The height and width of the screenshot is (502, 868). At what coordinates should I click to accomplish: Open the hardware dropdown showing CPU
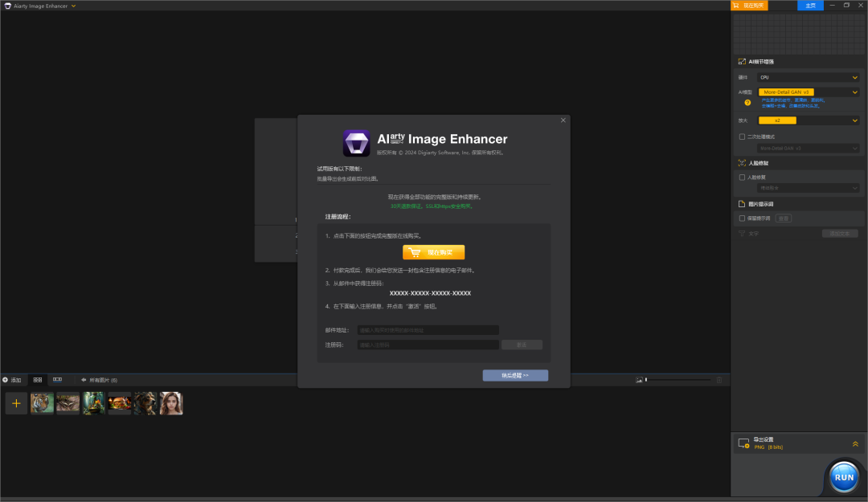point(809,77)
